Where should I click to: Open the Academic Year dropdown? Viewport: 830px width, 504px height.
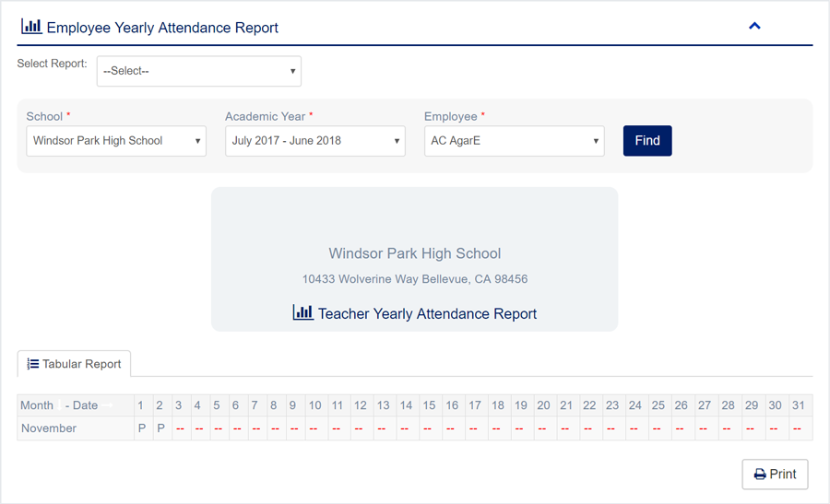[x=315, y=141]
